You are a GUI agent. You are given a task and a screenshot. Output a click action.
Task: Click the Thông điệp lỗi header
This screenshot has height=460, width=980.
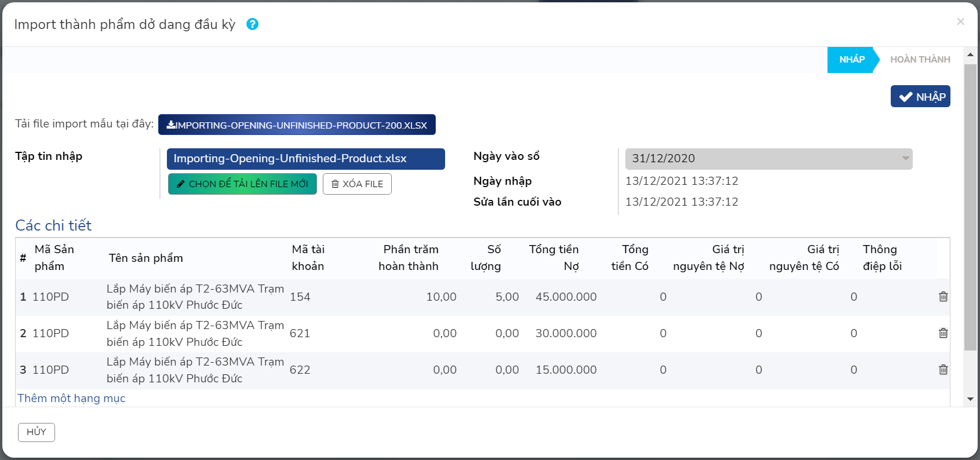pos(882,258)
